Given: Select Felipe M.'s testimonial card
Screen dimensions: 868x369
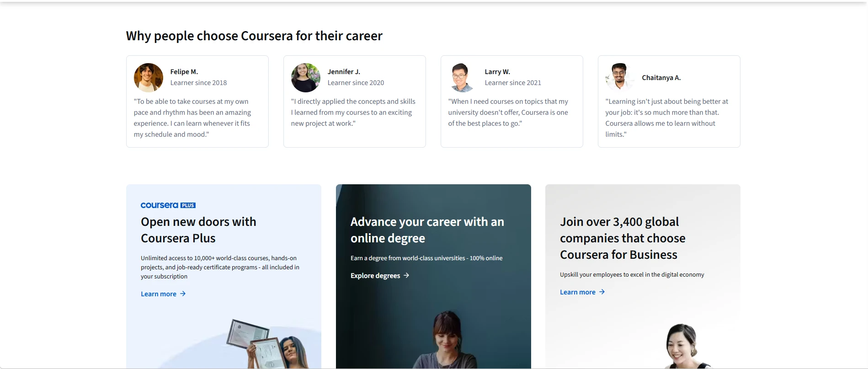Looking at the screenshot, I should tap(197, 101).
